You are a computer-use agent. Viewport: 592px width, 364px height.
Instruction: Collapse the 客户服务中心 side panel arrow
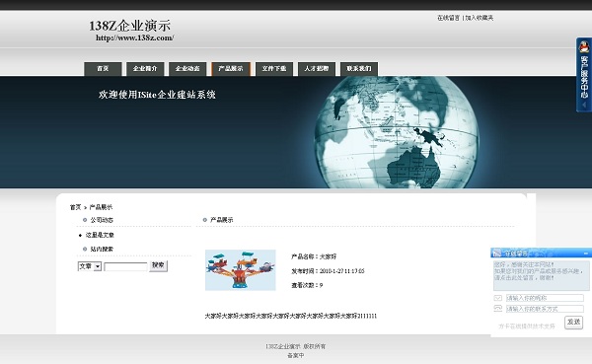(x=584, y=105)
